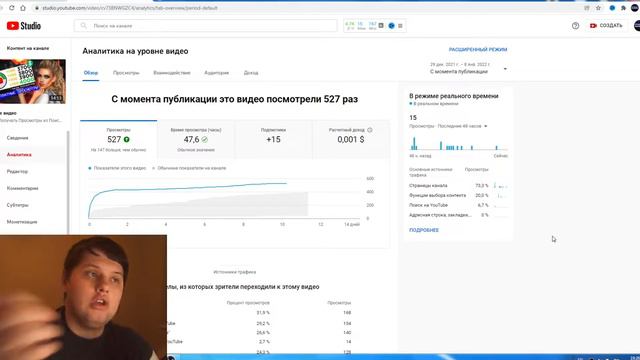The image size is (640, 360).
Task: Select Аналитика in the left sidebar
Action: click(x=19, y=155)
